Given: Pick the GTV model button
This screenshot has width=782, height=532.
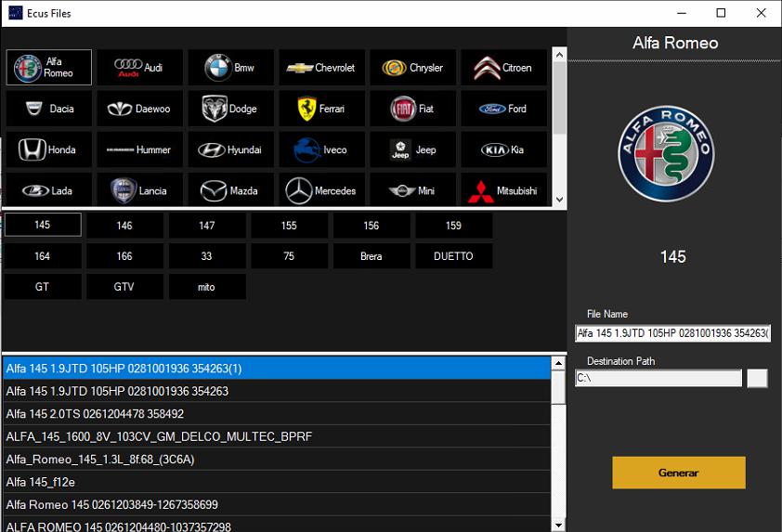Looking at the screenshot, I should (x=124, y=287).
